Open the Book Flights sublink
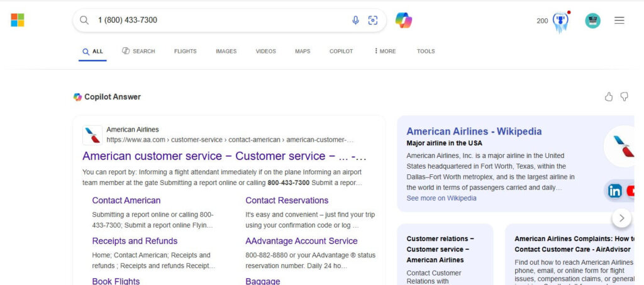 [x=116, y=281]
